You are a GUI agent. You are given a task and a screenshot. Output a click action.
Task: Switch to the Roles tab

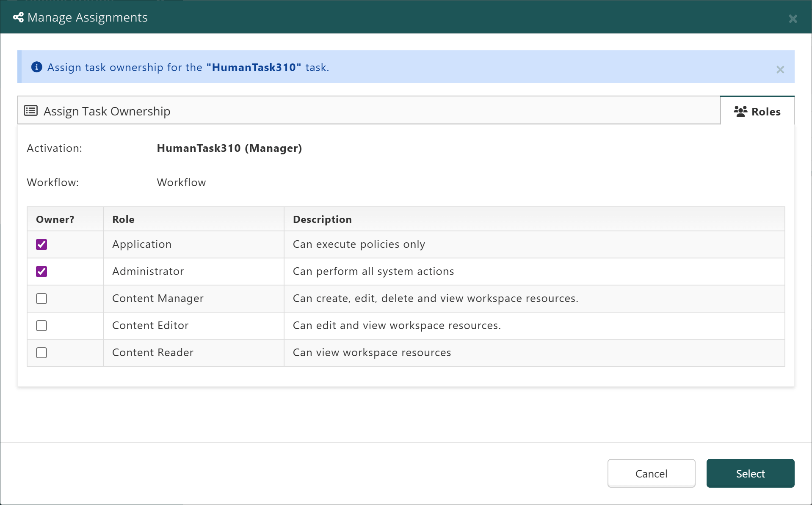(757, 111)
